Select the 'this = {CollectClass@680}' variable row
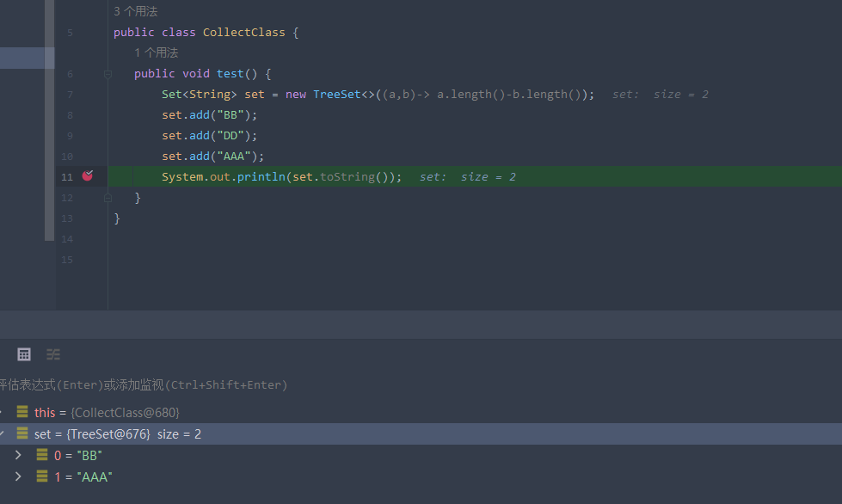 tap(107, 413)
